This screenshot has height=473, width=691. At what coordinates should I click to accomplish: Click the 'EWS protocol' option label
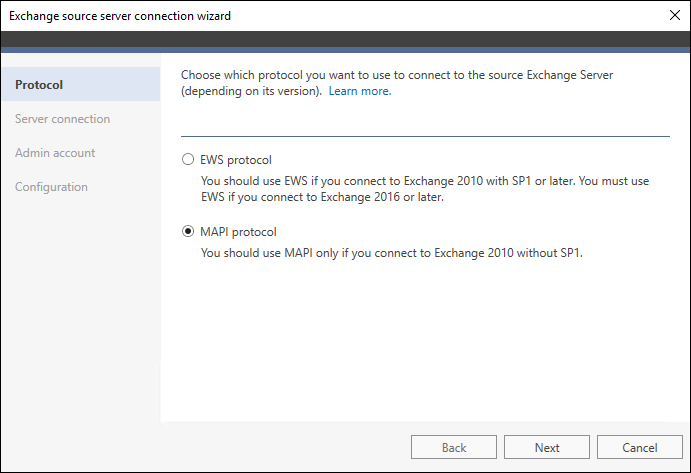[x=236, y=160]
